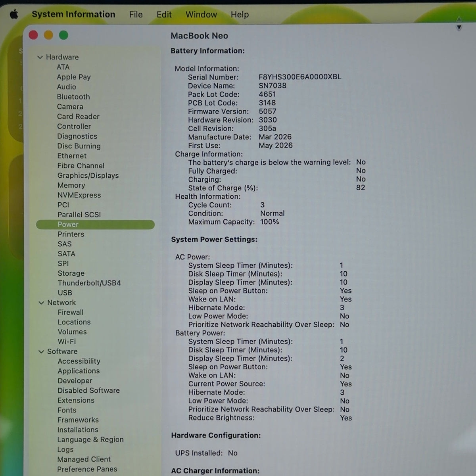Screen dimensions: 476x476
Task: Click the Condition value Normal
Action: [x=273, y=213]
